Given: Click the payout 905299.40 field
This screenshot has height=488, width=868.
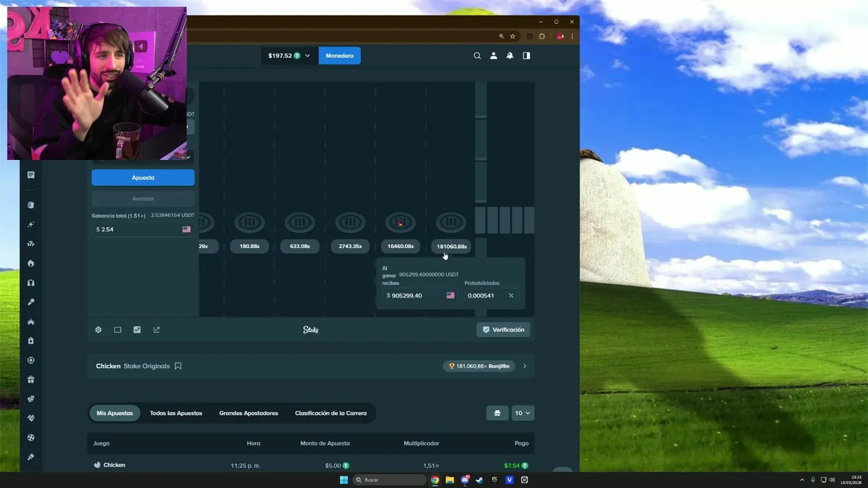Looking at the screenshot, I should pyautogui.click(x=420, y=296).
